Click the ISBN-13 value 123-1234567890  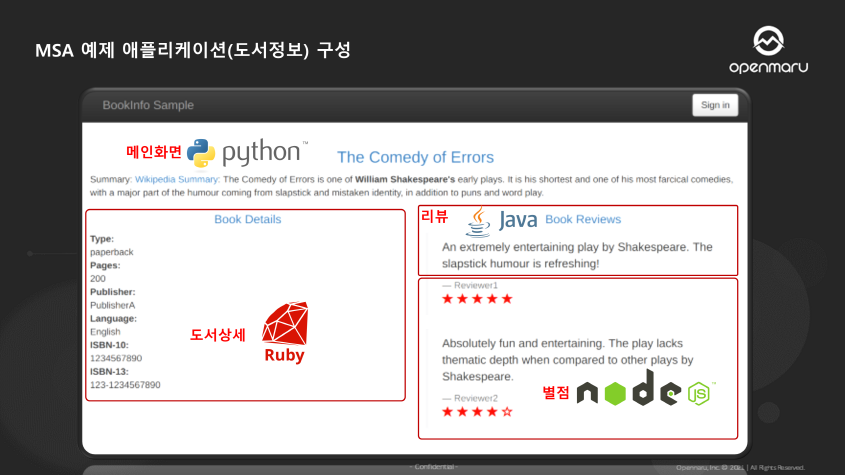coord(125,384)
